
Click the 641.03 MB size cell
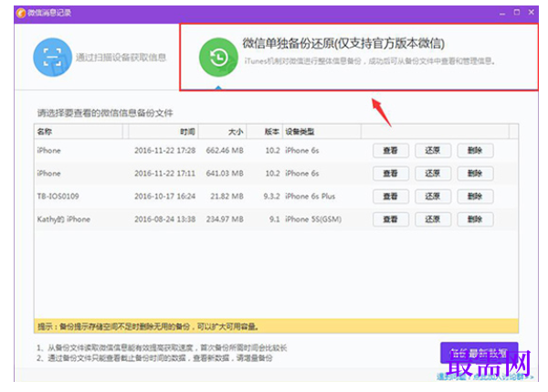pos(225,173)
